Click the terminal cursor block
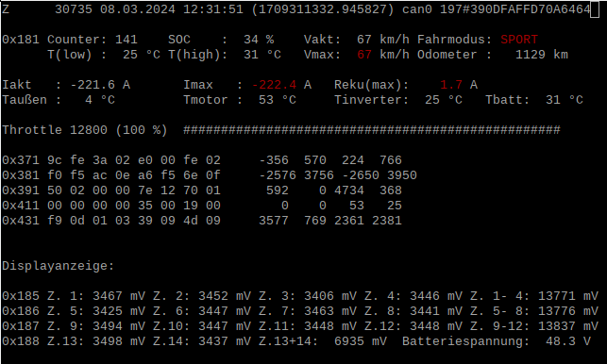 click(x=595, y=10)
